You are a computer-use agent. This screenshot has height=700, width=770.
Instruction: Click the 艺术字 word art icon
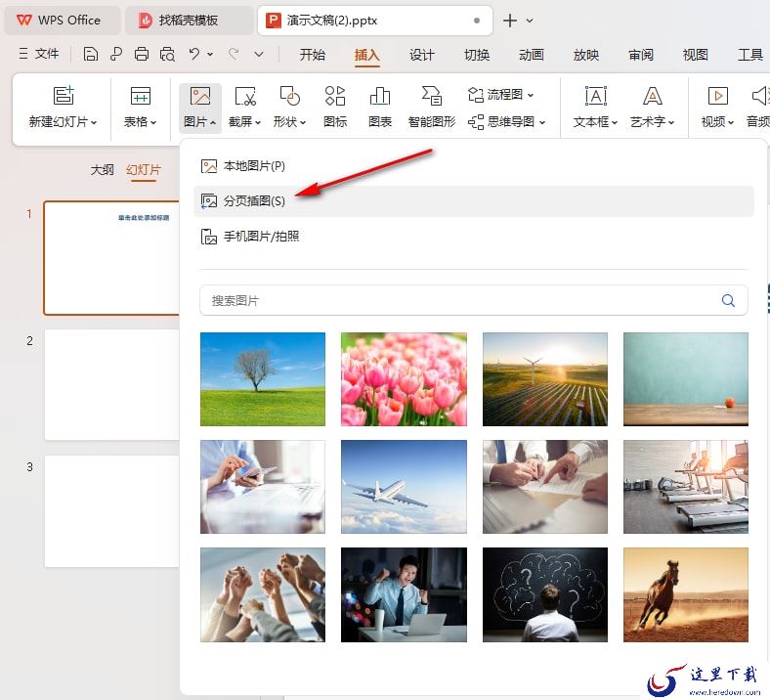(x=652, y=96)
